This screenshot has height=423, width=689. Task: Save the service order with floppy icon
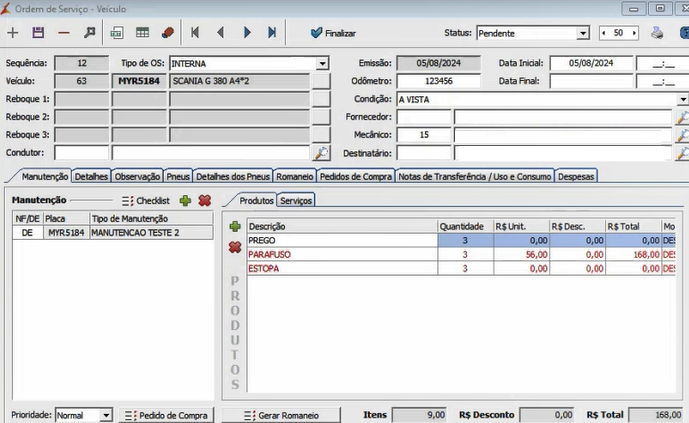click(x=38, y=33)
